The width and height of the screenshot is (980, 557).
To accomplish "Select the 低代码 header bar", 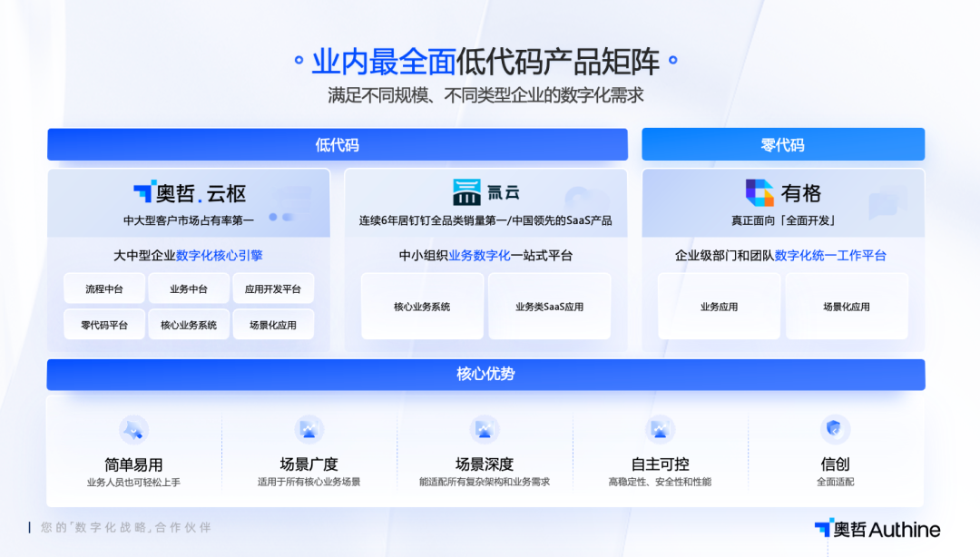I will [338, 145].
